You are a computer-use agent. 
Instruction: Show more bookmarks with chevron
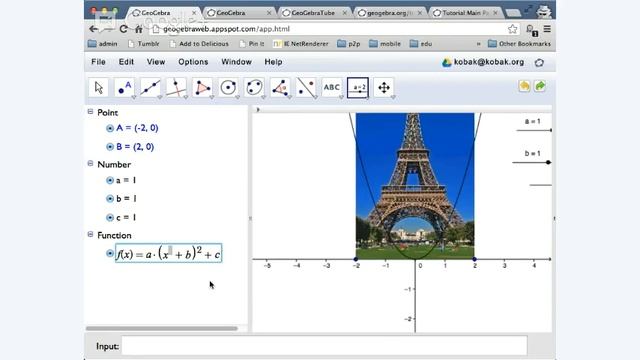pyautogui.click(x=479, y=44)
